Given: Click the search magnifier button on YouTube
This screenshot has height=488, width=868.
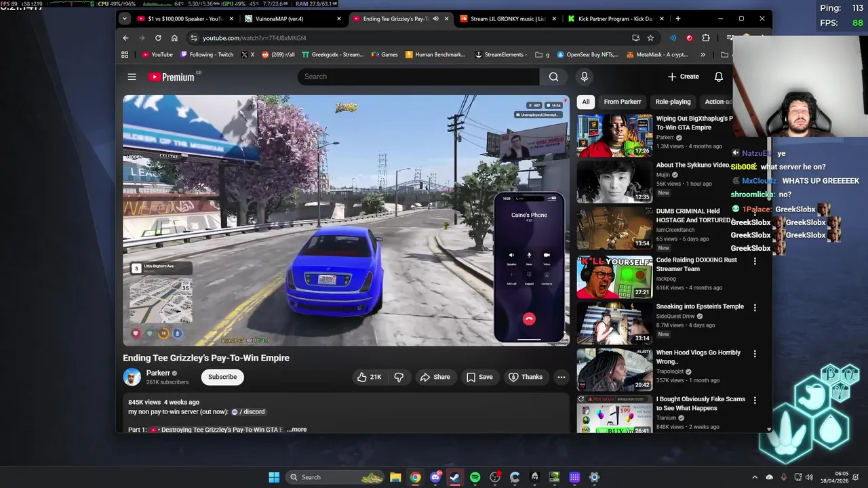Looking at the screenshot, I should [x=554, y=77].
